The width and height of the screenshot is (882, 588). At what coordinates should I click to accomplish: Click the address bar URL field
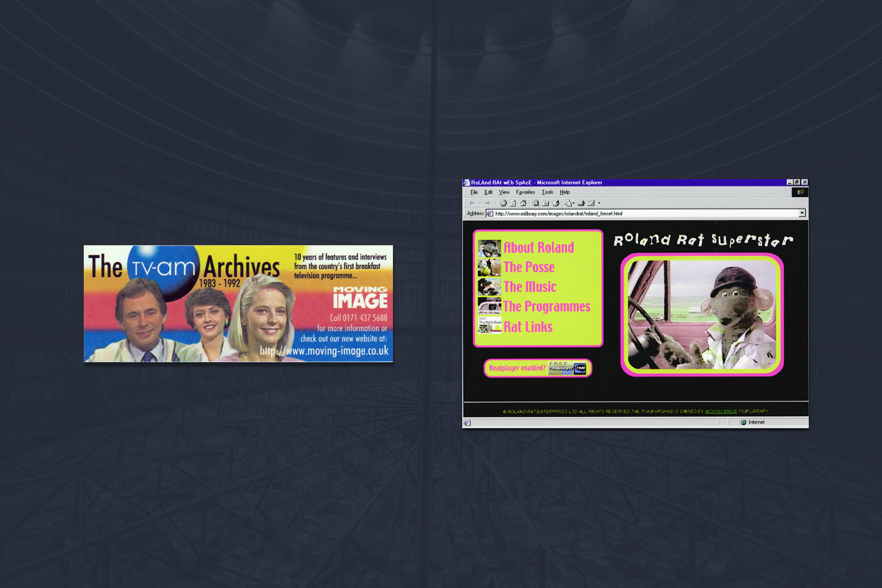tap(646, 213)
